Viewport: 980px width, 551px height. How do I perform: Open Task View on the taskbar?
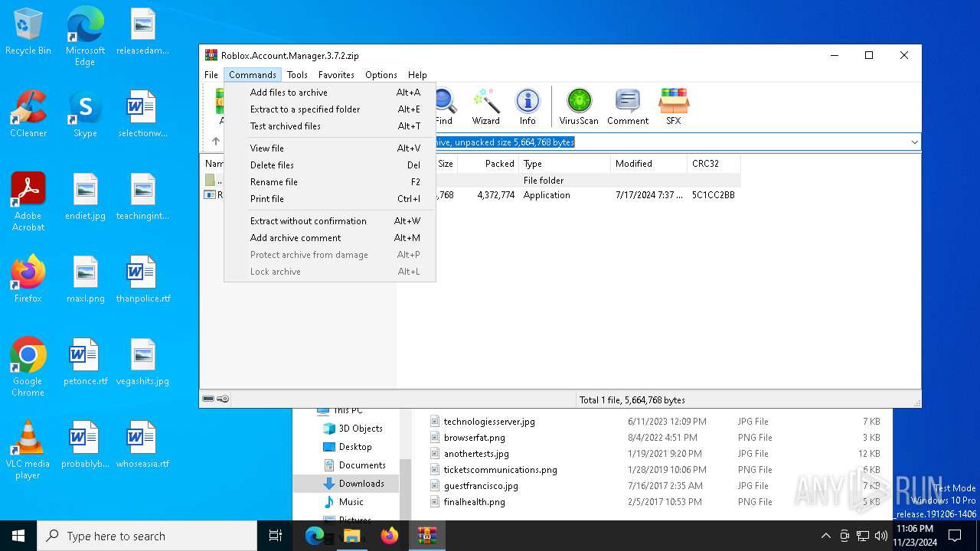click(276, 536)
